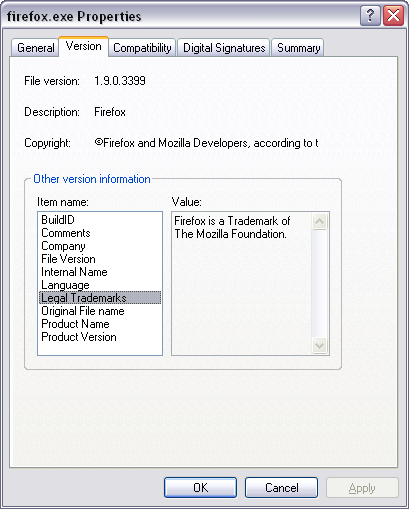409x509 pixels.
Task: Click the file version number 1.9.0.3399
Action: click(x=120, y=81)
